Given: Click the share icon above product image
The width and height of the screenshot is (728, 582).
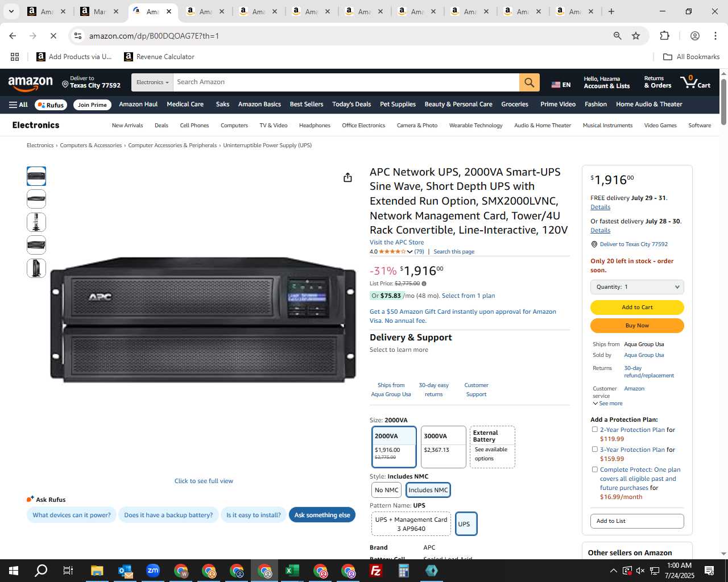Looking at the screenshot, I should (x=348, y=177).
